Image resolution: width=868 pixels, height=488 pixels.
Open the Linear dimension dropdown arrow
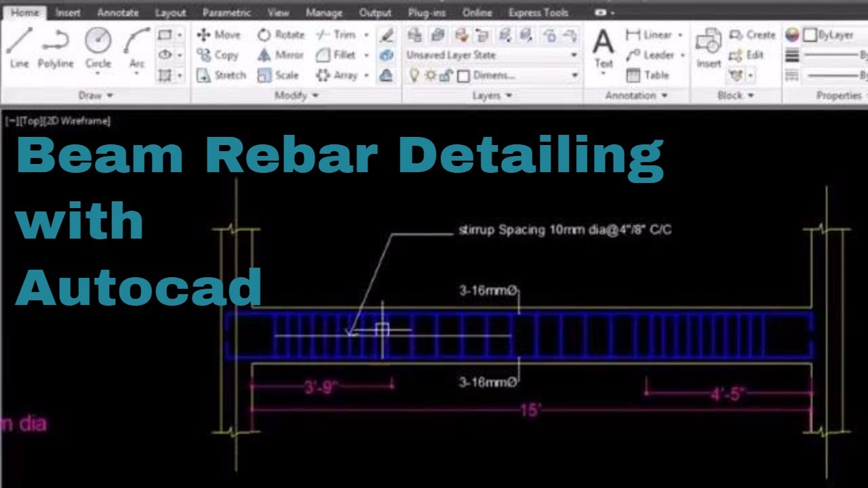point(680,35)
